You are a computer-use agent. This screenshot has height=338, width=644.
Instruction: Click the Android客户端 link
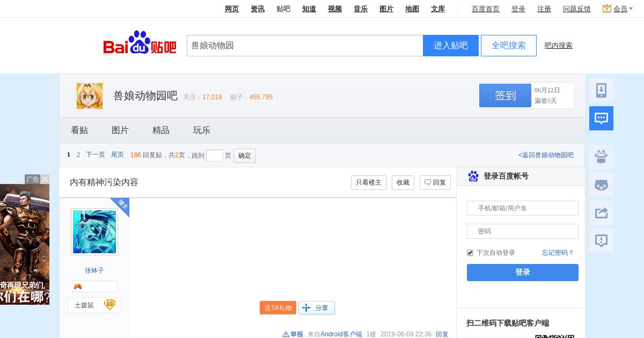(341, 334)
